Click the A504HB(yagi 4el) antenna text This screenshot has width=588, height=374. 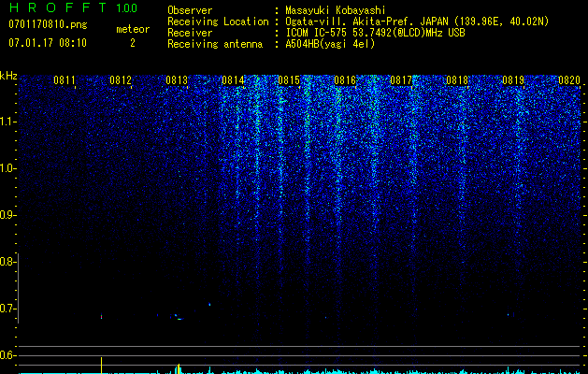tap(330, 44)
